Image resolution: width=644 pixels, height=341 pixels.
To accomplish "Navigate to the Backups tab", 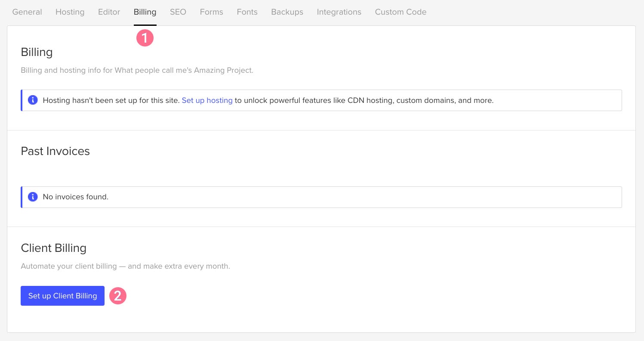I will point(287,12).
